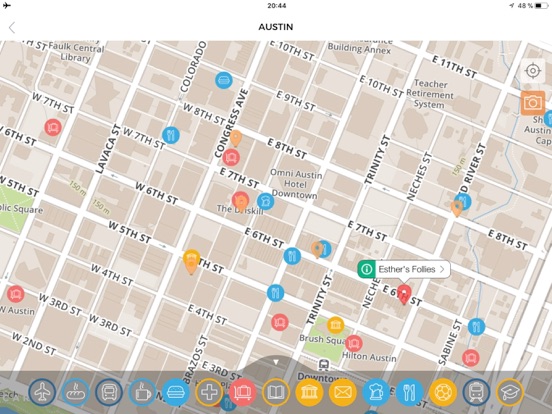
Task: Tap the Building Annex map label
Action: point(359,49)
